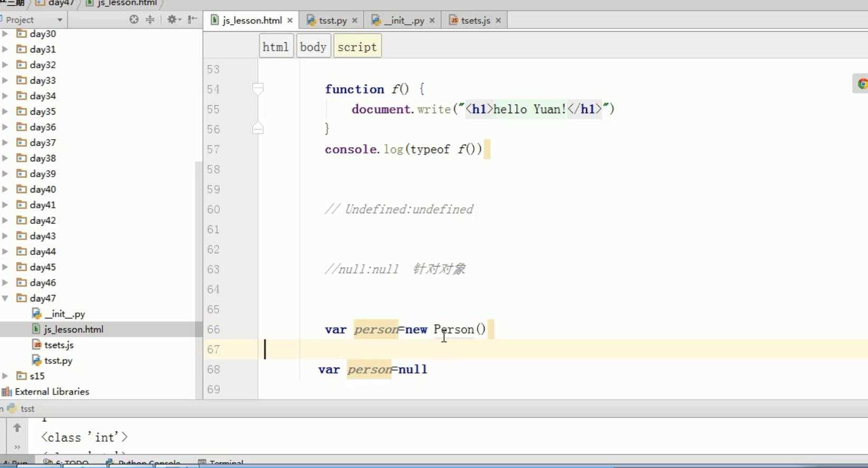The height and width of the screenshot is (468, 868).
Task: Select External Libraries node
Action: (x=52, y=391)
